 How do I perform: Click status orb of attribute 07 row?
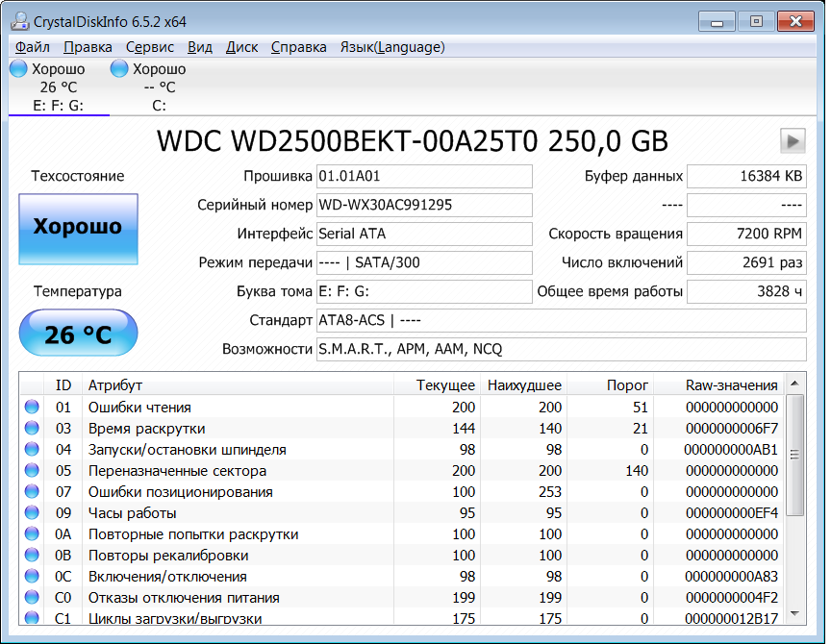[32, 491]
